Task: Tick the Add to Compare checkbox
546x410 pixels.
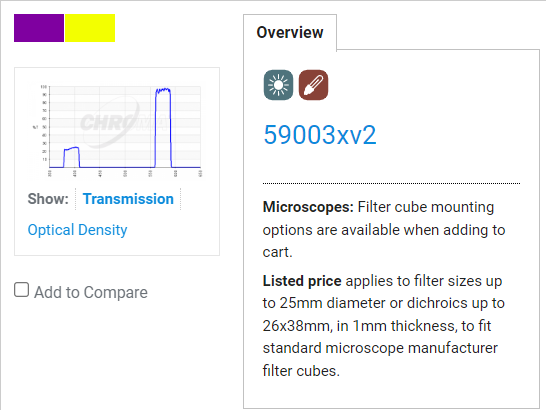Action: point(22,290)
